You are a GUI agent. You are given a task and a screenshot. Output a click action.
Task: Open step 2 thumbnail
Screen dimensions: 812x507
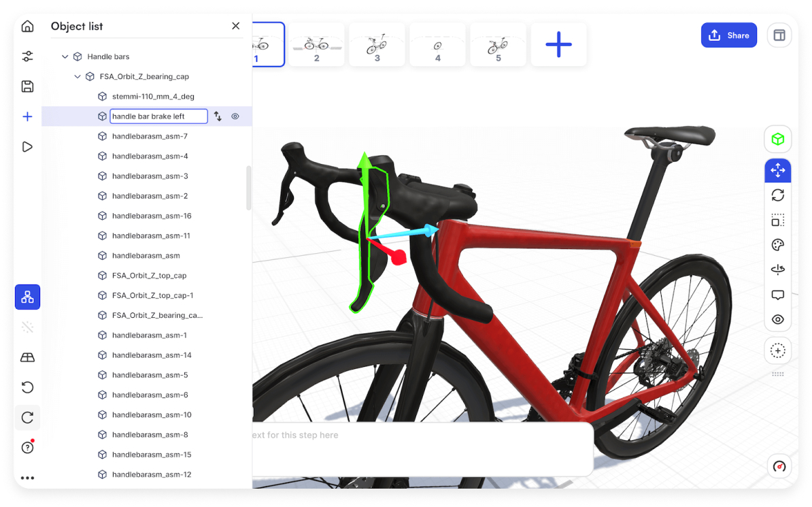click(x=316, y=45)
